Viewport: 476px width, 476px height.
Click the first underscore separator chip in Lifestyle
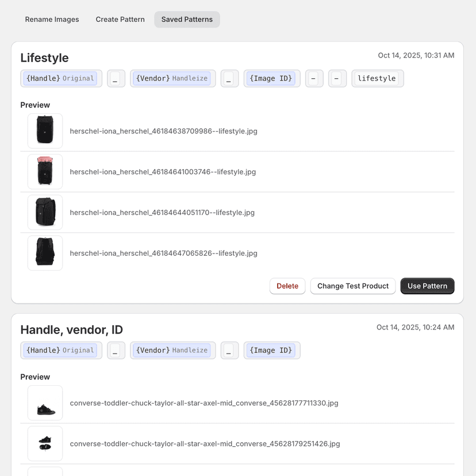click(x=116, y=78)
